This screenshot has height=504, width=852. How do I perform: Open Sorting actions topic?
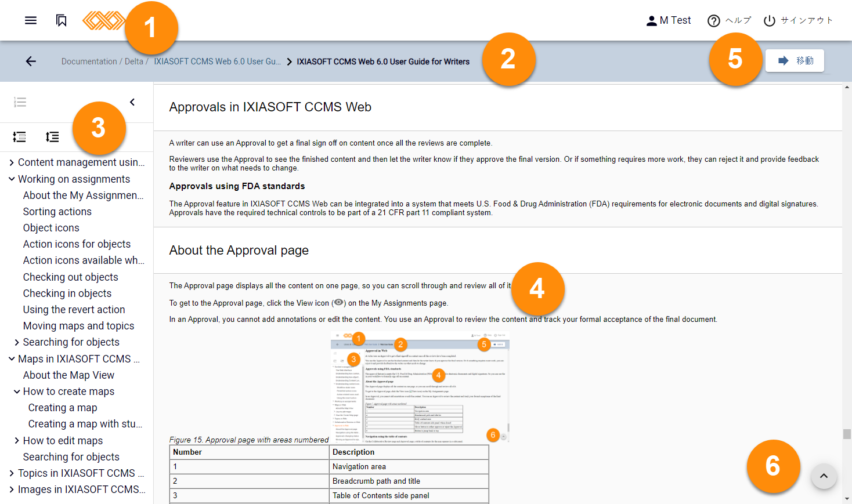57,212
